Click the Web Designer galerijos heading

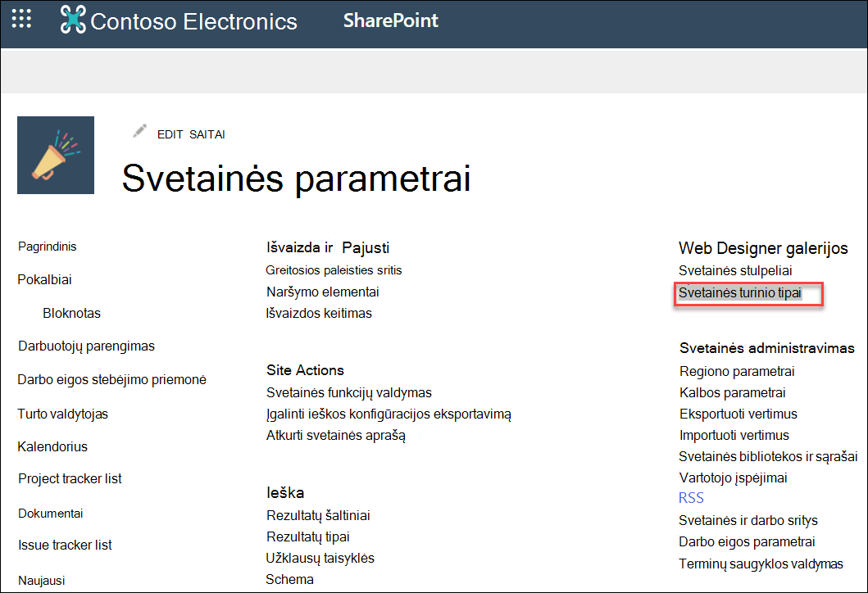coord(763,248)
